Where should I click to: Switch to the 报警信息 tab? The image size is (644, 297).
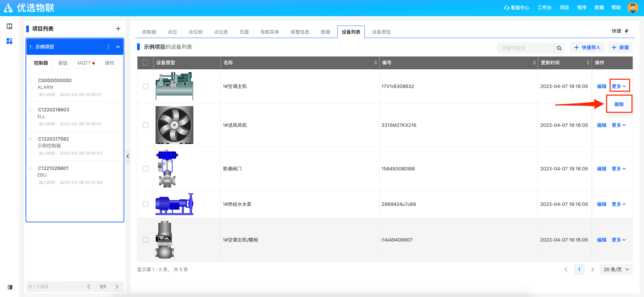tap(300, 32)
